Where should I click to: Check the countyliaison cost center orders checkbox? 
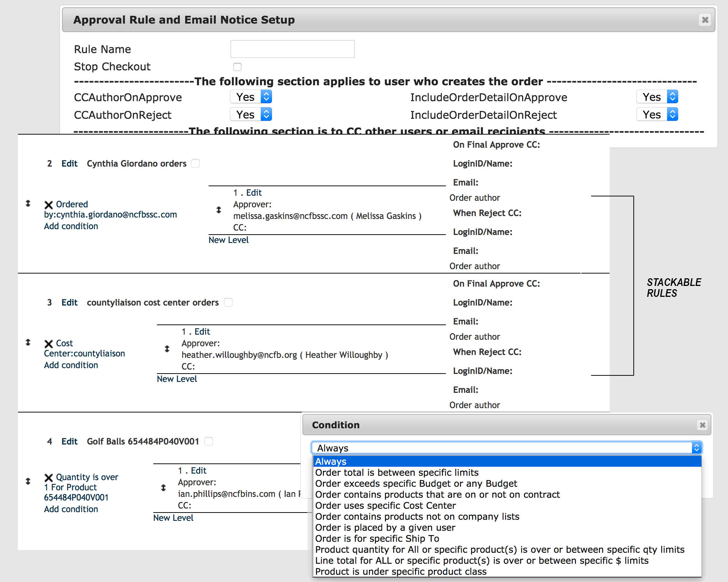228,302
